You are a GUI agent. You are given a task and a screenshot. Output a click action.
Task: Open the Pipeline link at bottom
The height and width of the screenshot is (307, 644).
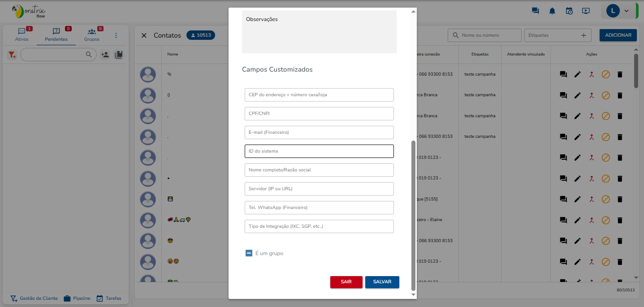(77, 298)
